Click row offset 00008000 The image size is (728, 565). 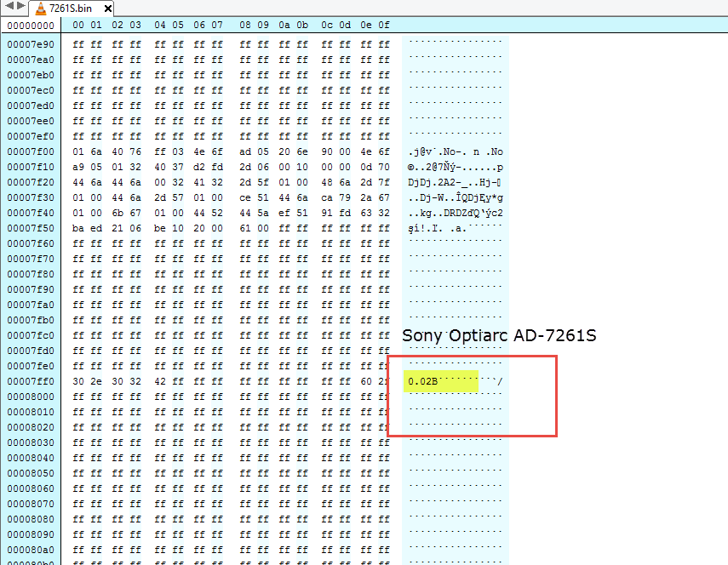click(x=31, y=397)
